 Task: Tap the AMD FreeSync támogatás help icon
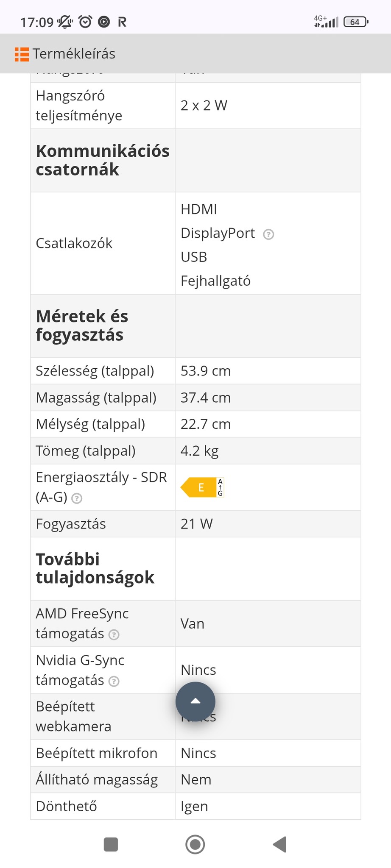tap(114, 634)
